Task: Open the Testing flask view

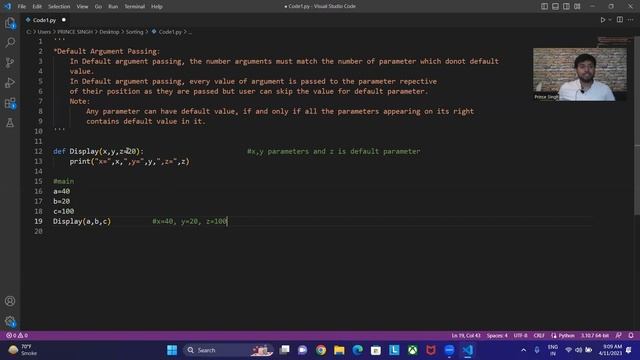Action: 10,122
